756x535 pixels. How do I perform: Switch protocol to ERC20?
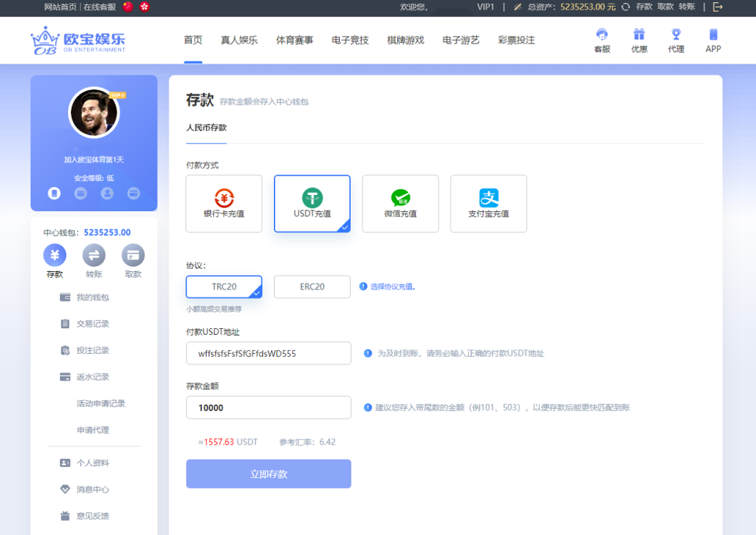pyautogui.click(x=313, y=287)
